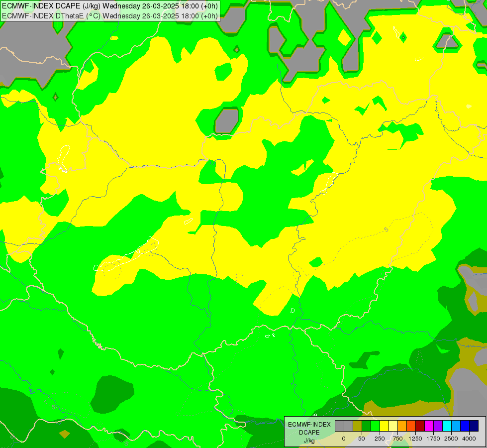Screen dimensions: 487x448
Task: Click the legend label "0"
Action: point(344,439)
